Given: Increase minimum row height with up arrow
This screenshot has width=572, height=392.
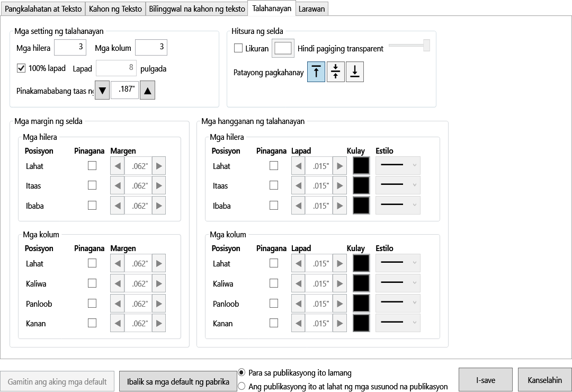Looking at the screenshot, I should (147, 90).
